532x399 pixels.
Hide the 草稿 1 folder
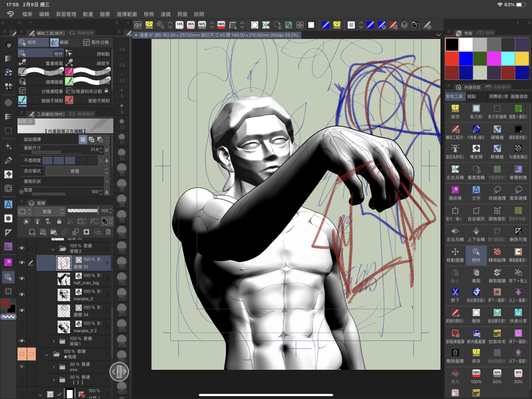pos(22,341)
